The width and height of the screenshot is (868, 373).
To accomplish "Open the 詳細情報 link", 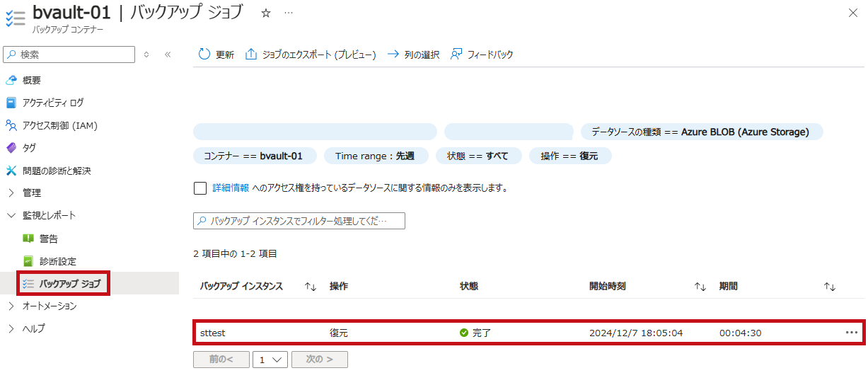I will pyautogui.click(x=231, y=188).
